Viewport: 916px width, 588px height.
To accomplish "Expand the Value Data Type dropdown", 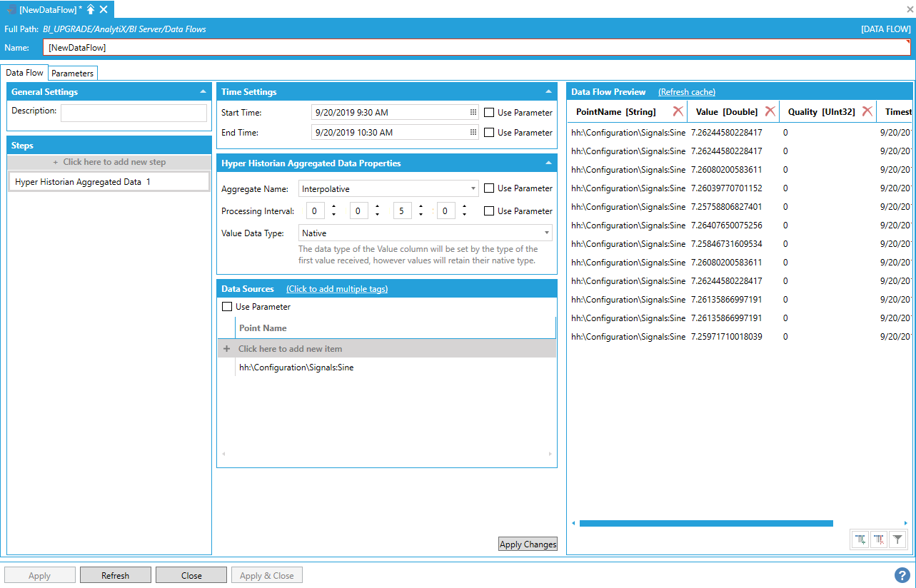I will (546, 233).
